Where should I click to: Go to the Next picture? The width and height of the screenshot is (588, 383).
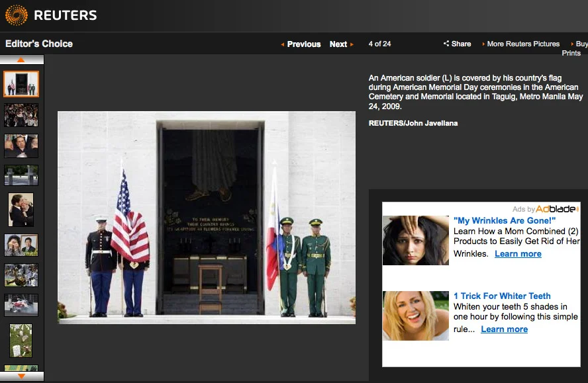[x=342, y=44]
